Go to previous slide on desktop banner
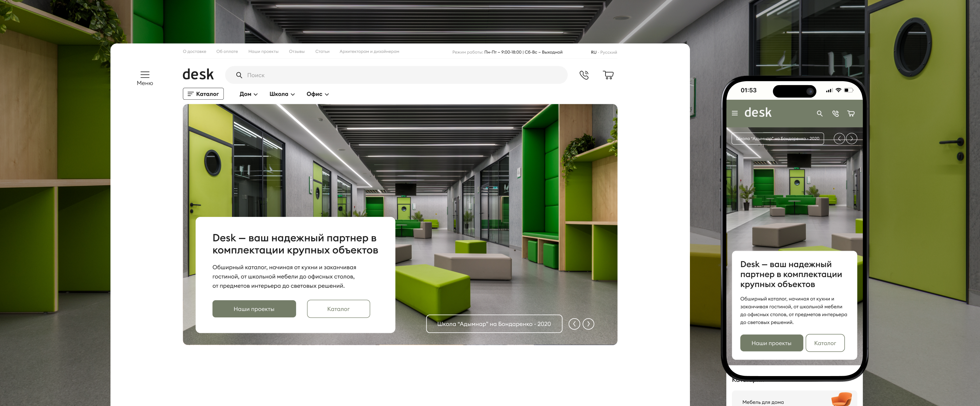Image resolution: width=980 pixels, height=406 pixels. (x=574, y=324)
